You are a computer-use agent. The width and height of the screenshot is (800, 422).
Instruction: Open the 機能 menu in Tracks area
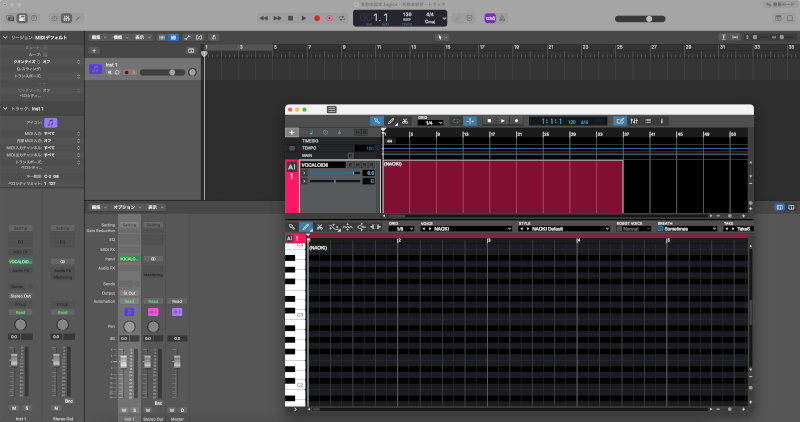pyautogui.click(x=120, y=37)
